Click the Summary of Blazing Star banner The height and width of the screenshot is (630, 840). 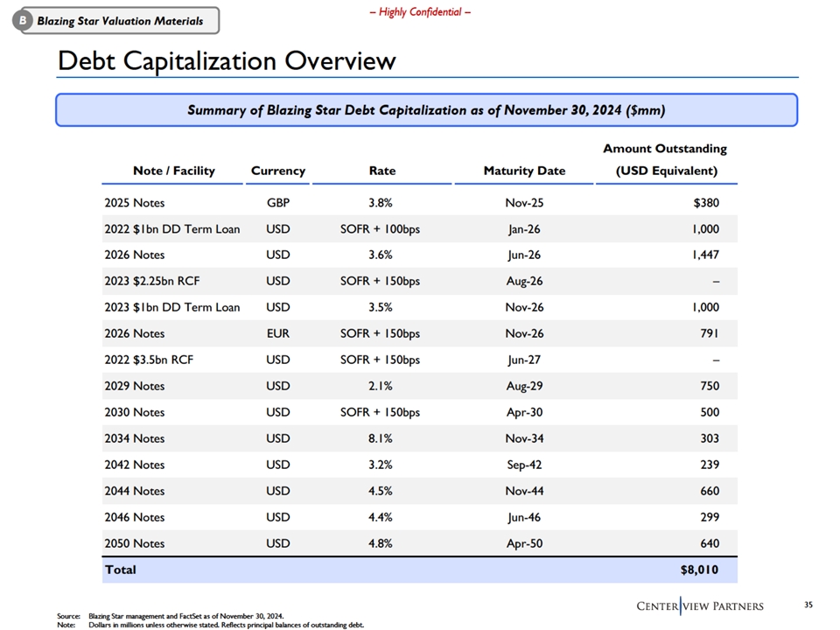tap(426, 110)
